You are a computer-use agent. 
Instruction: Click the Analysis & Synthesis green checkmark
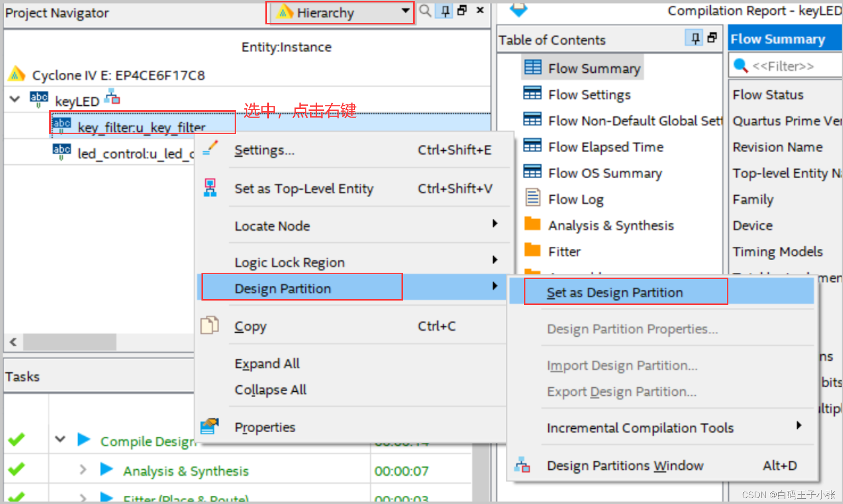[17, 469]
